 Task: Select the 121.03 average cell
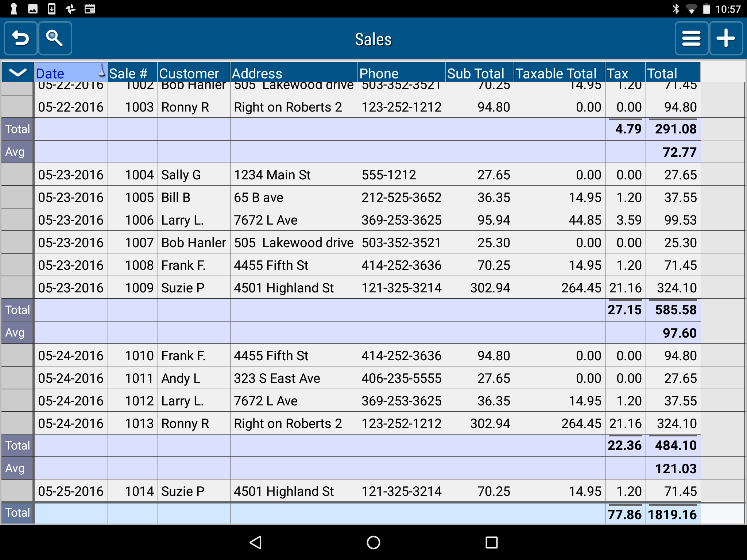click(x=673, y=468)
